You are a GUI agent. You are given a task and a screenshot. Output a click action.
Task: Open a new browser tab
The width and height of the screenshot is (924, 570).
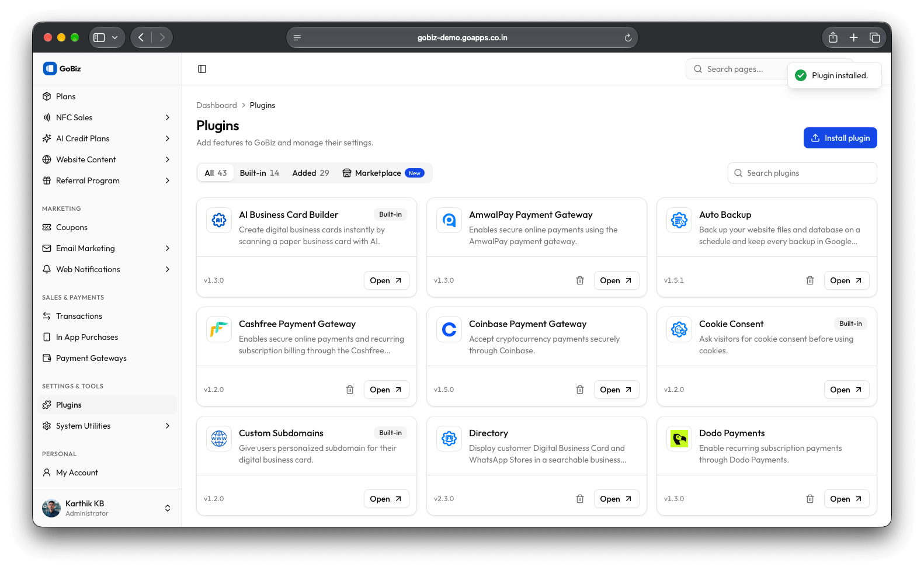point(854,37)
